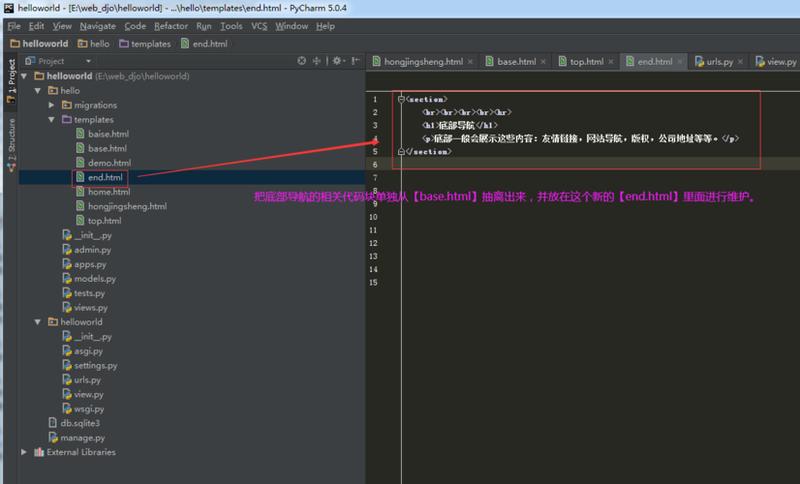Click hello breadcrumb in navigation bar
Screen dimensions: 800x484
94,44
